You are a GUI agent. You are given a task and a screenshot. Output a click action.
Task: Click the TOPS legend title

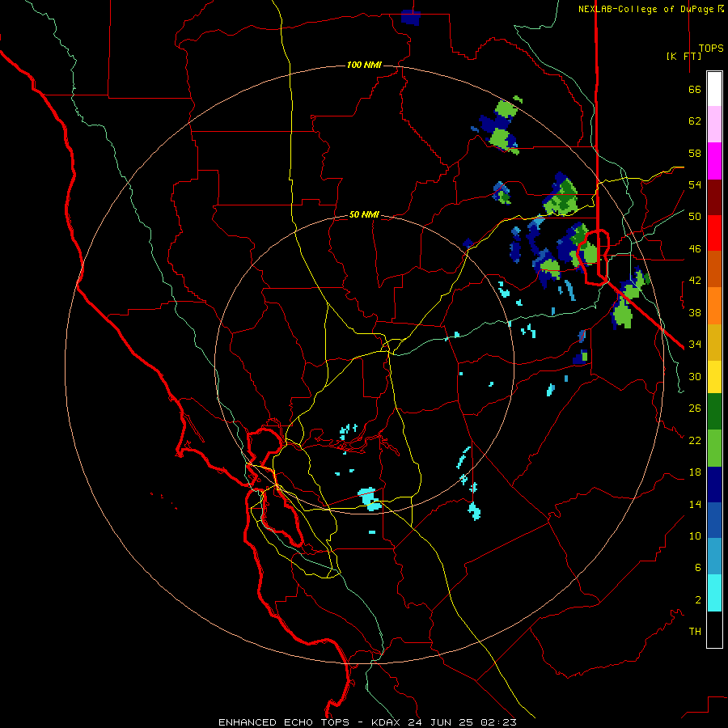[x=711, y=49]
